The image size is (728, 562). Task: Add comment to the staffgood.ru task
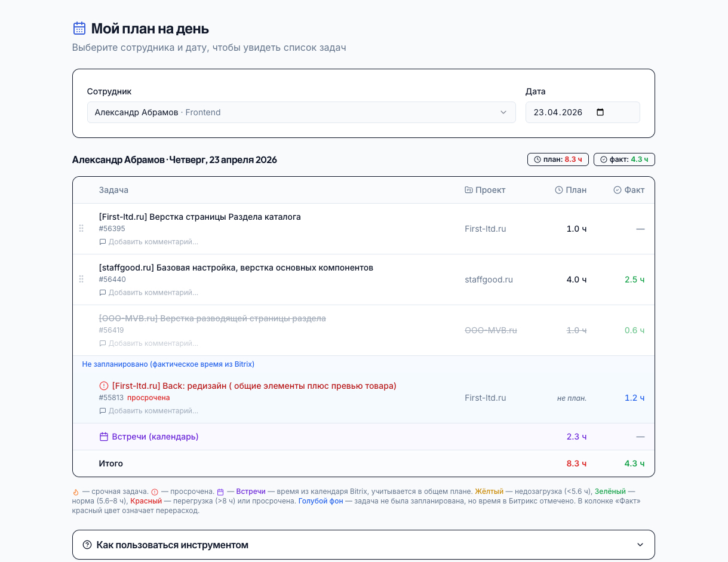[x=153, y=293]
